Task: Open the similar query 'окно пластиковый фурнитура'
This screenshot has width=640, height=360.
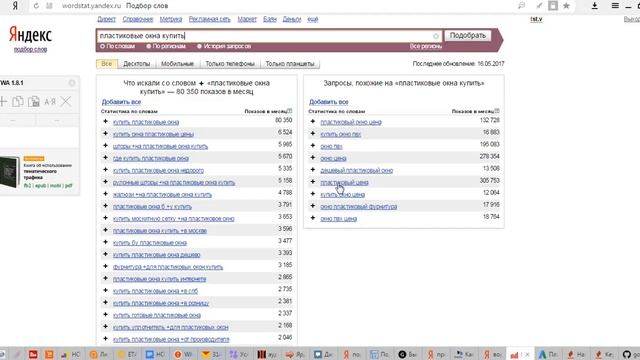Action: coord(359,207)
